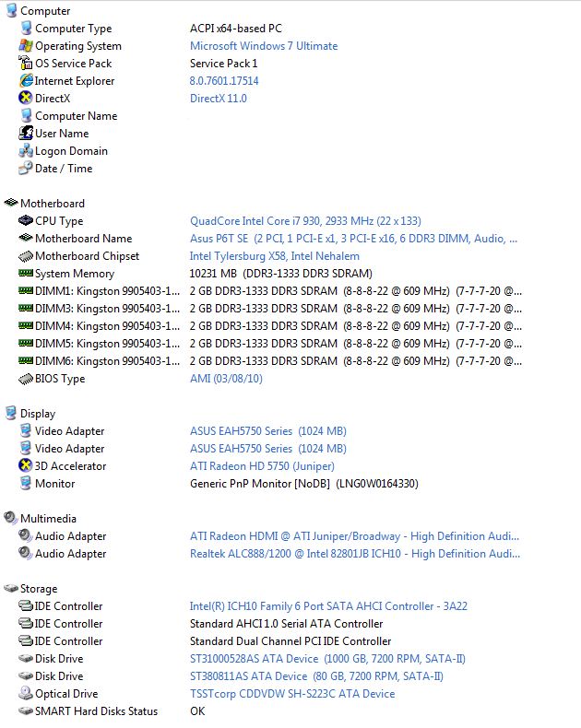Open the AMI (03/08/10) BIOS link

tap(226, 379)
